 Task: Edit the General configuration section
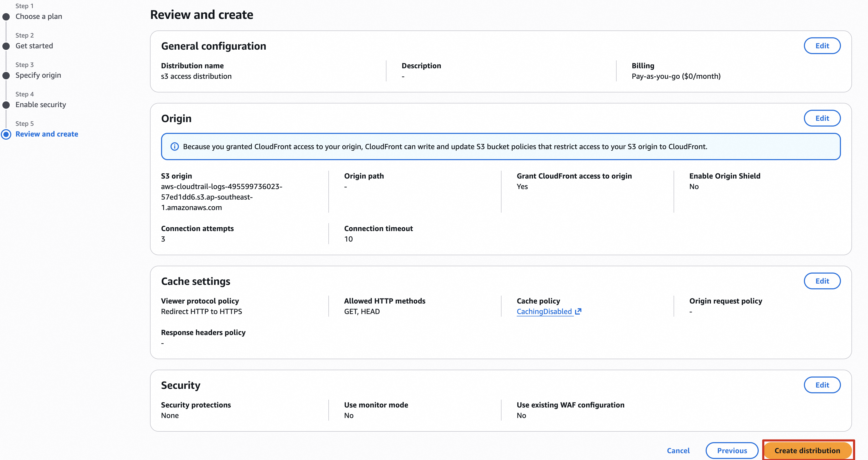(x=822, y=46)
